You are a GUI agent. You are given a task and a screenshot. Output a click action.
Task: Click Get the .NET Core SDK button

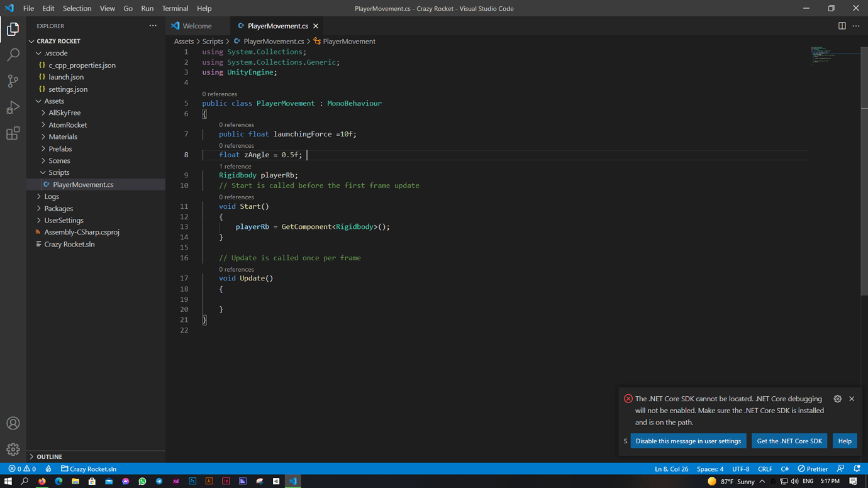point(789,441)
